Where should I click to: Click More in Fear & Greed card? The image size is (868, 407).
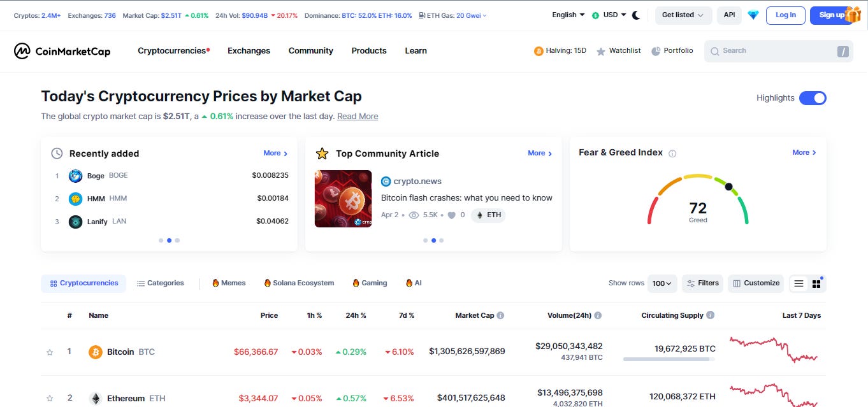[804, 153]
